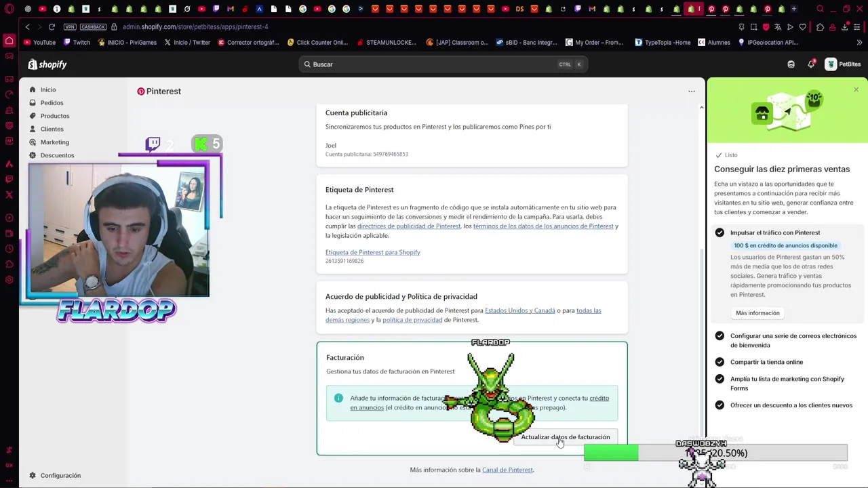Expand Impulsar el tráfico con Pinterest task

[x=775, y=232]
